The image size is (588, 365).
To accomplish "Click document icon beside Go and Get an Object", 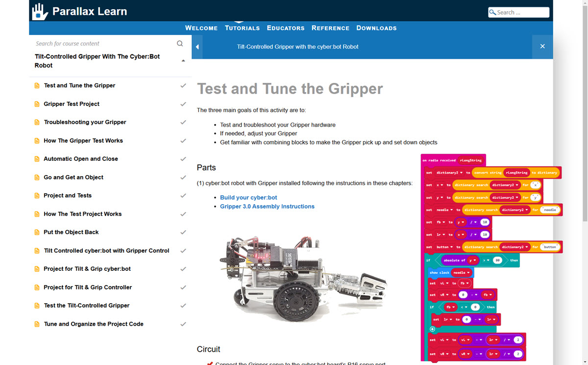I will tap(37, 178).
